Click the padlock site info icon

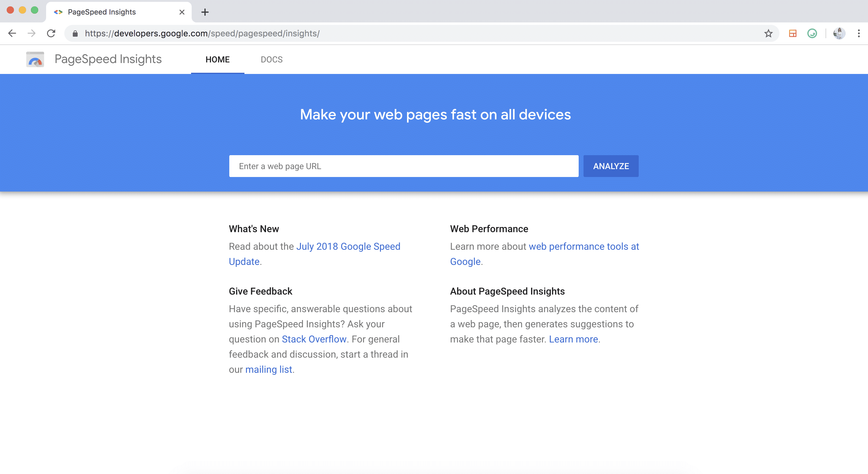pos(75,33)
